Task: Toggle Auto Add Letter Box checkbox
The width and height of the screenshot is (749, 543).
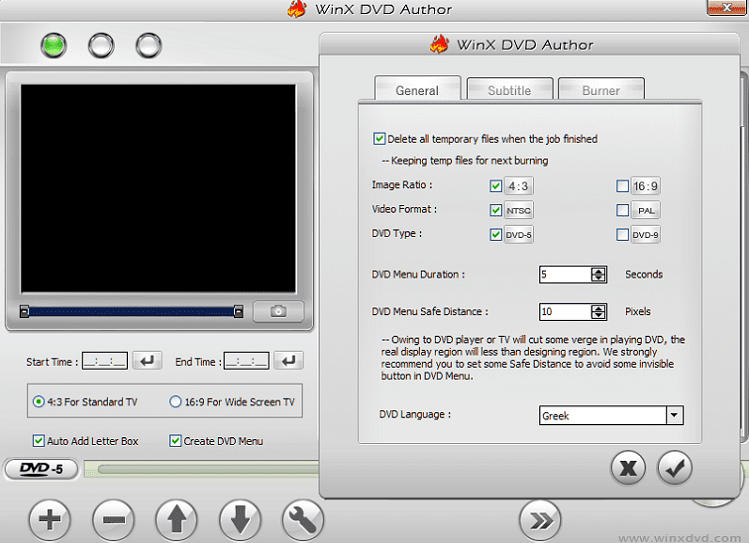Action: [x=39, y=440]
